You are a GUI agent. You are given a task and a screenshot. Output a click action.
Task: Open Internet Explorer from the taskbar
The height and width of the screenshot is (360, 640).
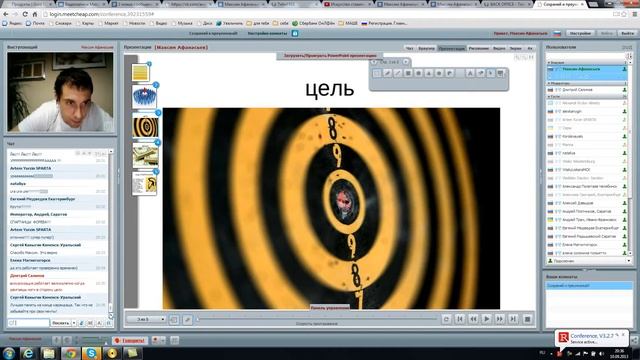coord(28,353)
